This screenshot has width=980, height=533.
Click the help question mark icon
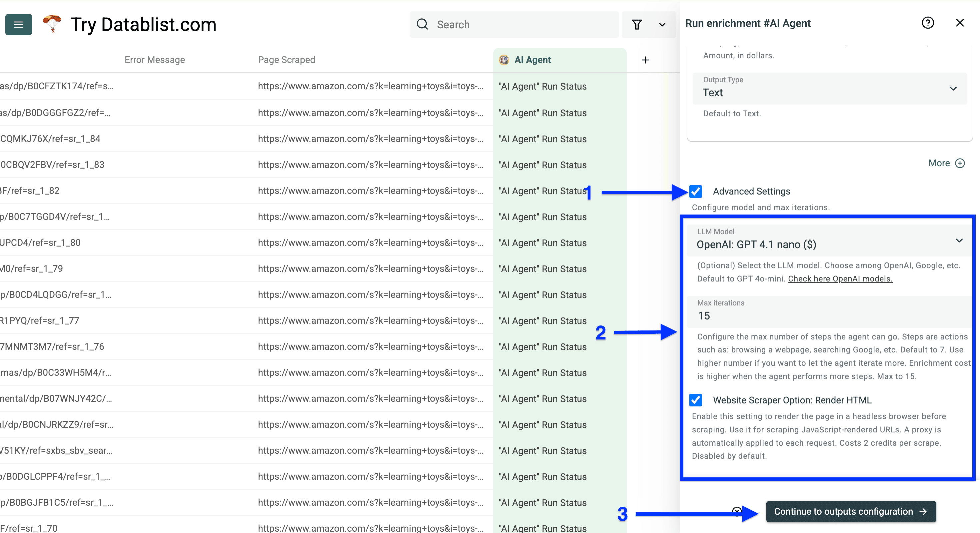[x=928, y=23]
